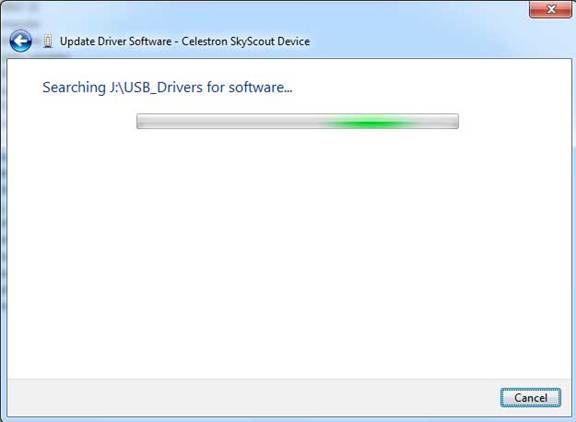
Task: Click the green moving highlight in progress bar
Action: [371, 123]
